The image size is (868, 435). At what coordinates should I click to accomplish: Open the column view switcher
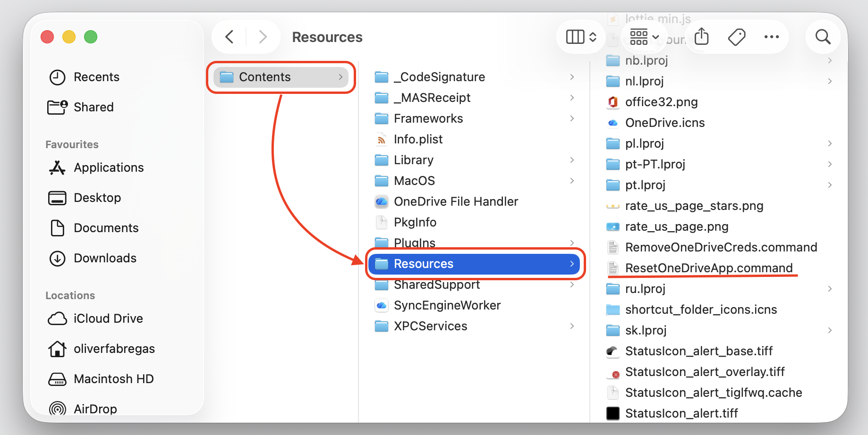[581, 37]
